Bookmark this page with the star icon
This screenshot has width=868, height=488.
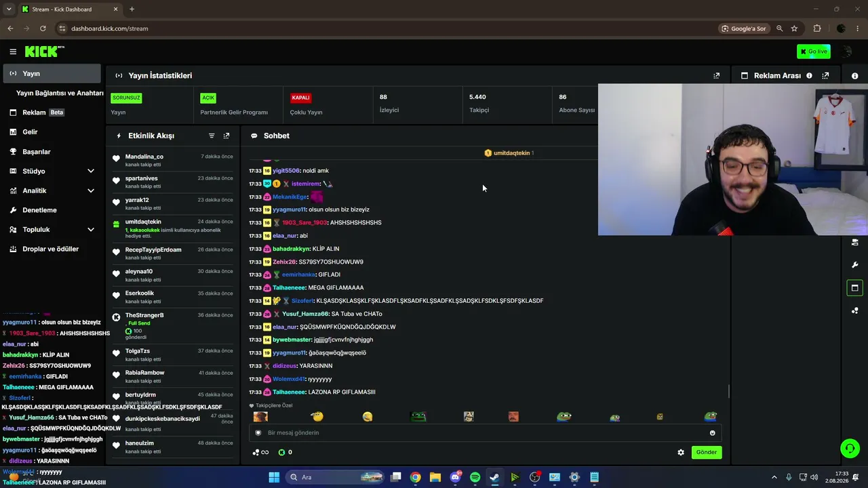(x=794, y=28)
